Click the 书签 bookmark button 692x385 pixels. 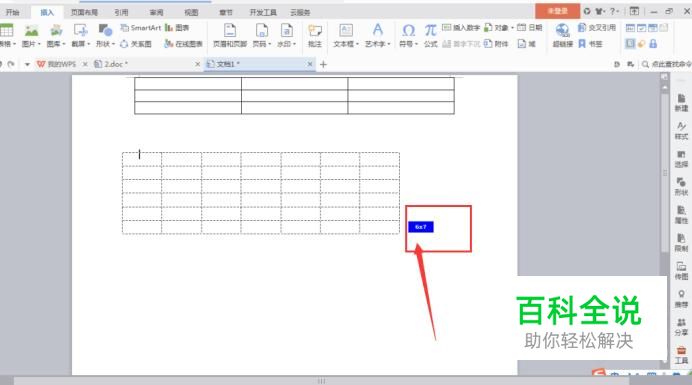(590, 44)
